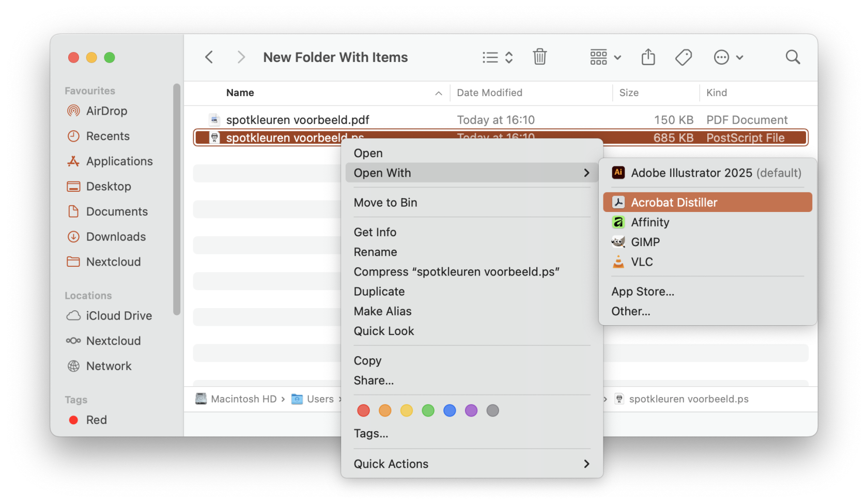868x503 pixels.
Task: Select Recents in the sidebar
Action: [x=98, y=136]
